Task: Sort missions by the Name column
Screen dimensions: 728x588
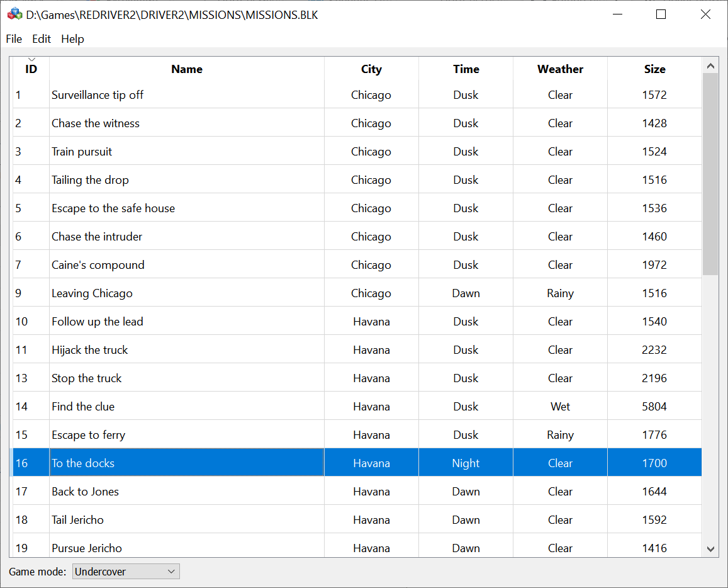Action: click(186, 69)
